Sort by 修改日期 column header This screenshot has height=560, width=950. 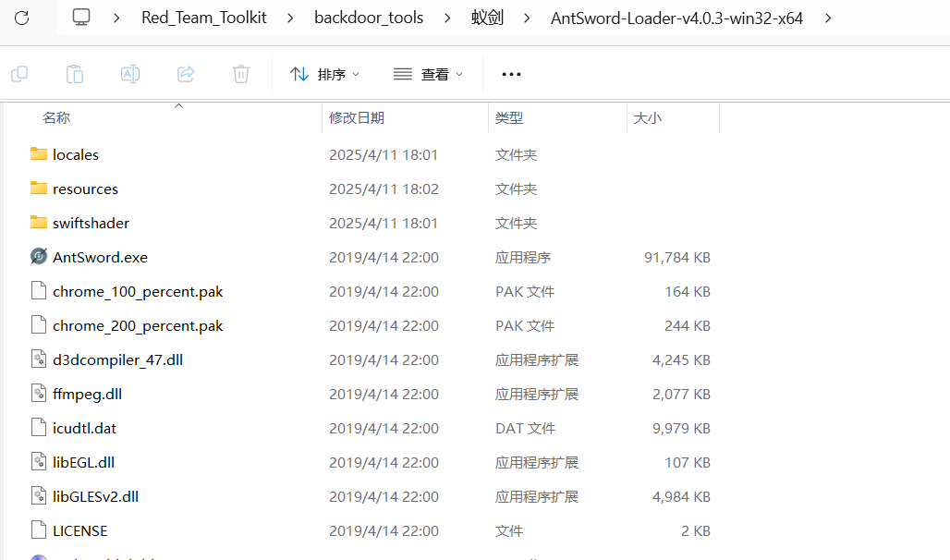pyautogui.click(x=357, y=117)
